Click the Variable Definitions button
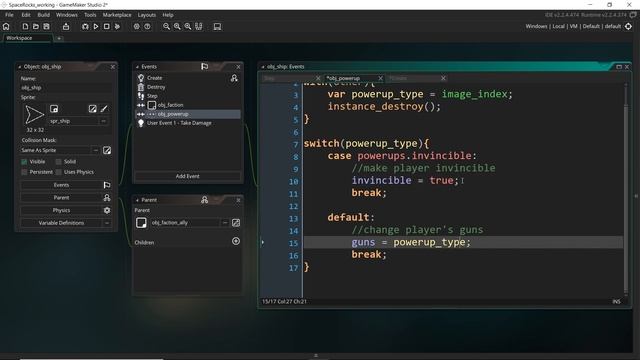Viewport: 640px width, 360px height. coord(61,223)
